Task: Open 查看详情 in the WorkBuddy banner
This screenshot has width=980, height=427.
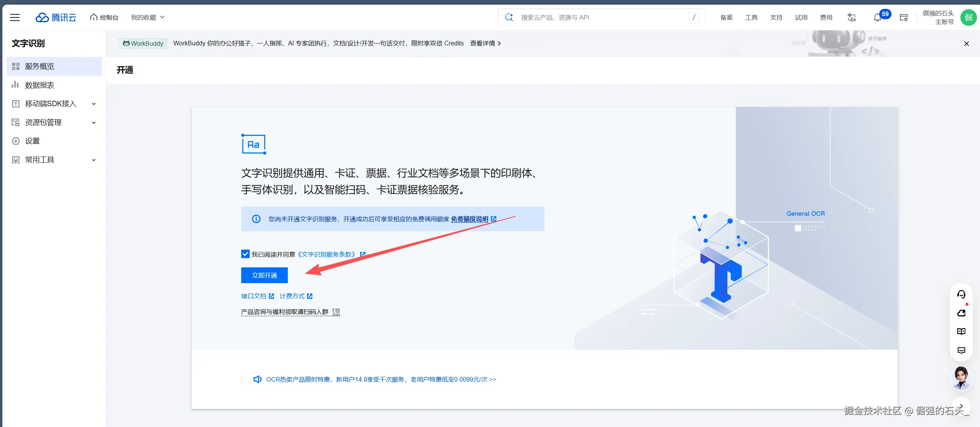Action: pos(486,43)
